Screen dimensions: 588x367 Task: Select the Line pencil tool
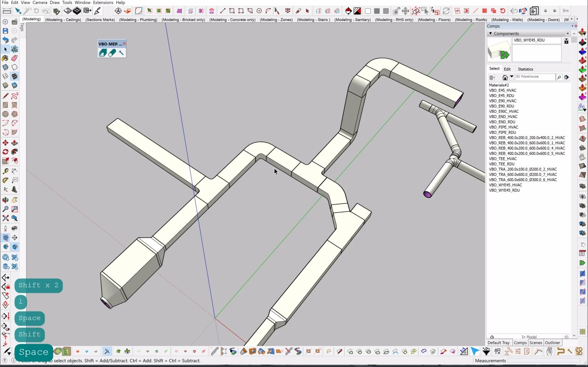coord(5,96)
